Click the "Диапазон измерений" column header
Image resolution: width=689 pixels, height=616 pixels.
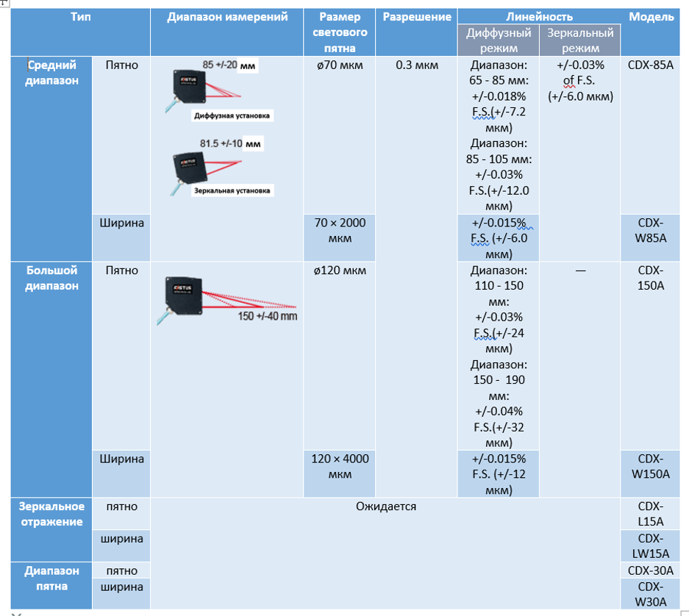[x=227, y=17]
